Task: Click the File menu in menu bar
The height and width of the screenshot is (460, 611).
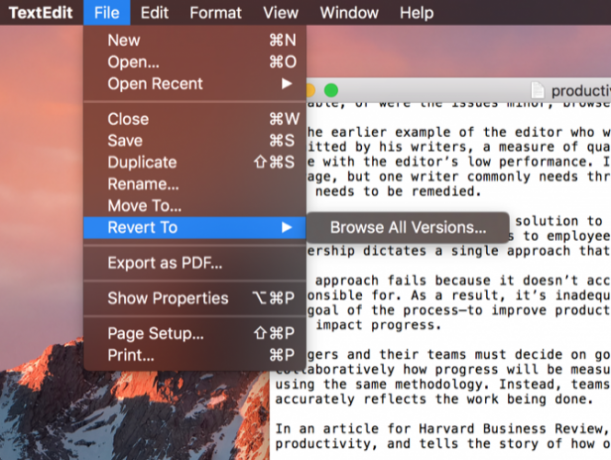Action: [106, 13]
